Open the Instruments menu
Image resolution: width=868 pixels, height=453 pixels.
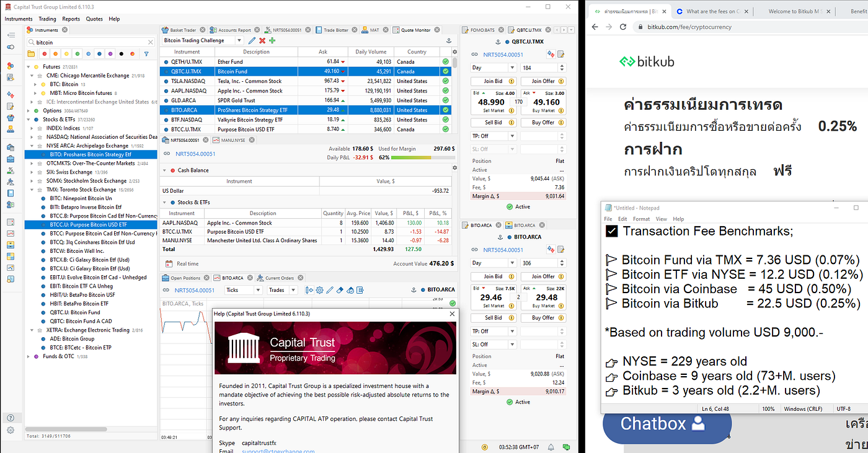19,19
